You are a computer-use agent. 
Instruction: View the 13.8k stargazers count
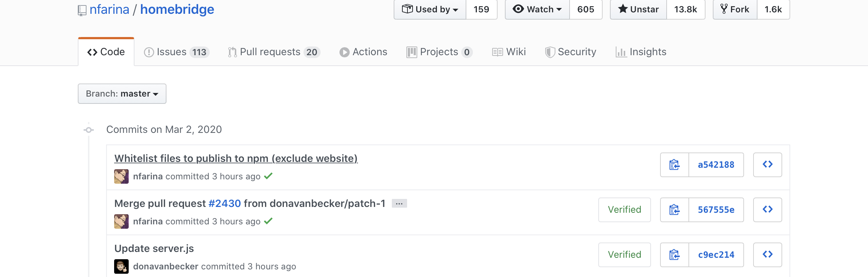click(686, 9)
